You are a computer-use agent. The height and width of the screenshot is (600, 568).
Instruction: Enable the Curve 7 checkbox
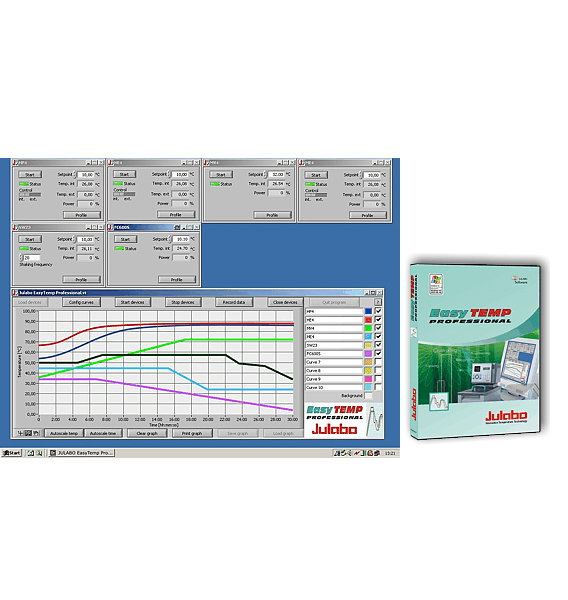click(378, 361)
